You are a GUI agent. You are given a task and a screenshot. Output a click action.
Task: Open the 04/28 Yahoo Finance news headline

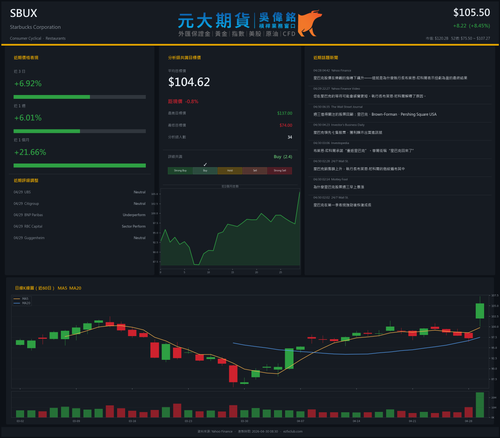[x=390, y=78]
